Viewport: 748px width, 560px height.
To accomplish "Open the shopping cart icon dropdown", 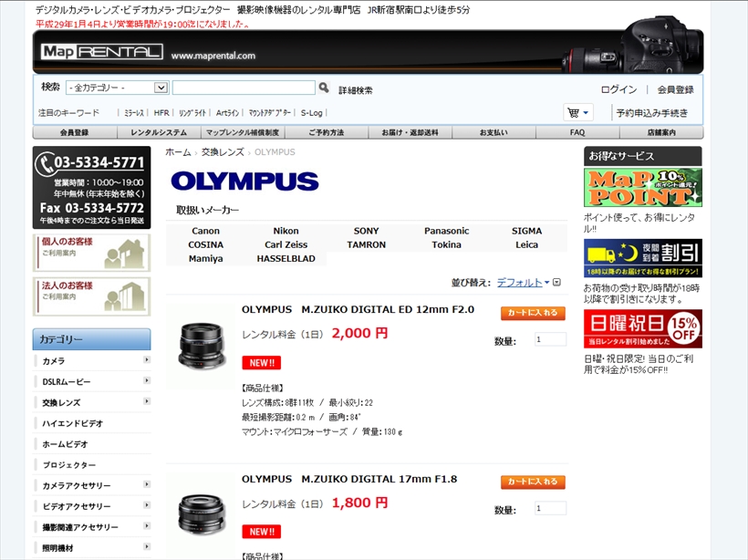I will [x=578, y=112].
